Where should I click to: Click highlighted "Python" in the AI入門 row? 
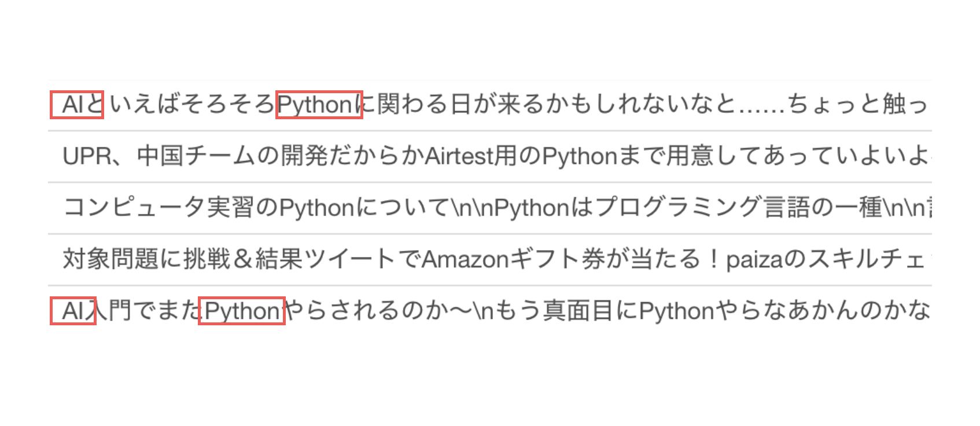[242, 311]
